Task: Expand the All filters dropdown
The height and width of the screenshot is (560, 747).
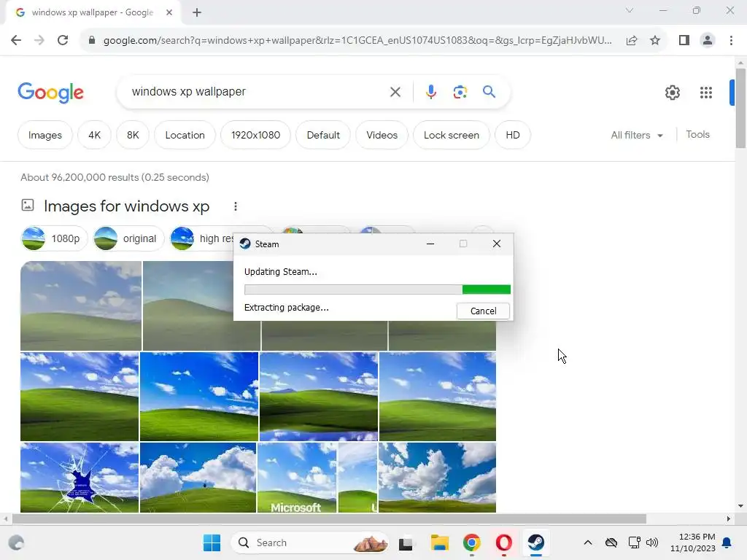Action: pos(637,135)
